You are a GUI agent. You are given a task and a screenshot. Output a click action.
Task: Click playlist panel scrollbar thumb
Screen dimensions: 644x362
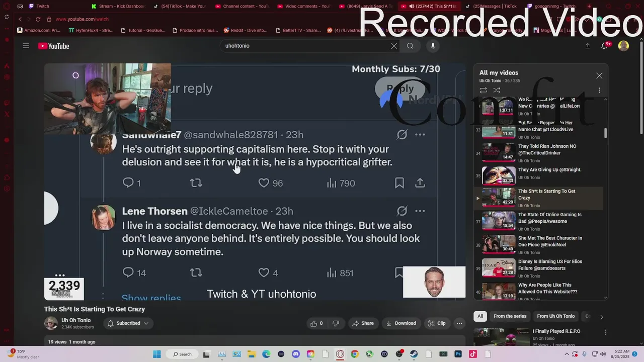(x=605, y=133)
